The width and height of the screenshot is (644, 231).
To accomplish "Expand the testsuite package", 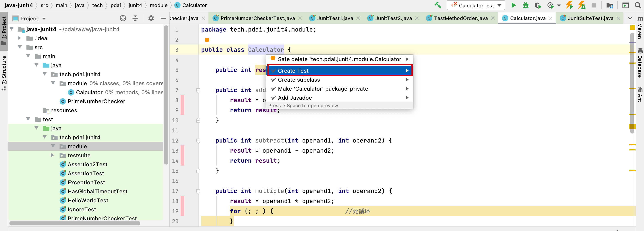I will coord(52,155).
